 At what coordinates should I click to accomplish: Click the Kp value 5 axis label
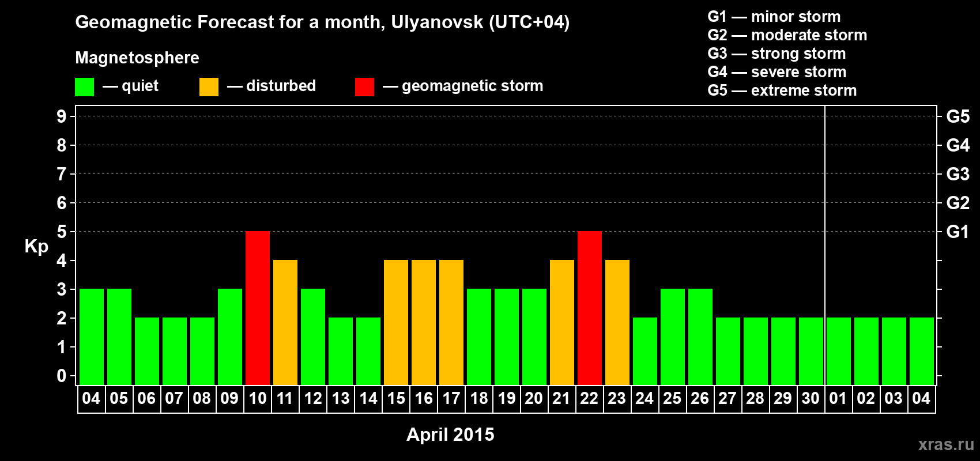point(62,232)
